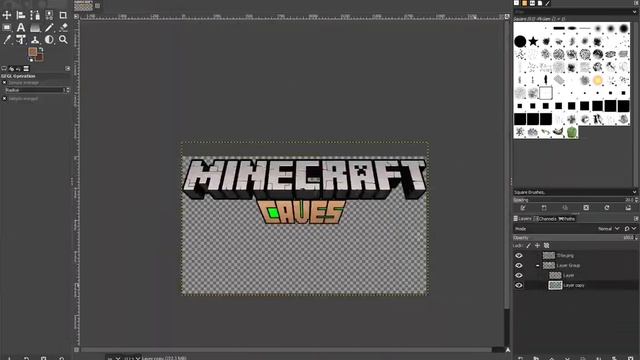The image size is (640, 360).
Task: Click the Radius value field
Action: point(35,90)
